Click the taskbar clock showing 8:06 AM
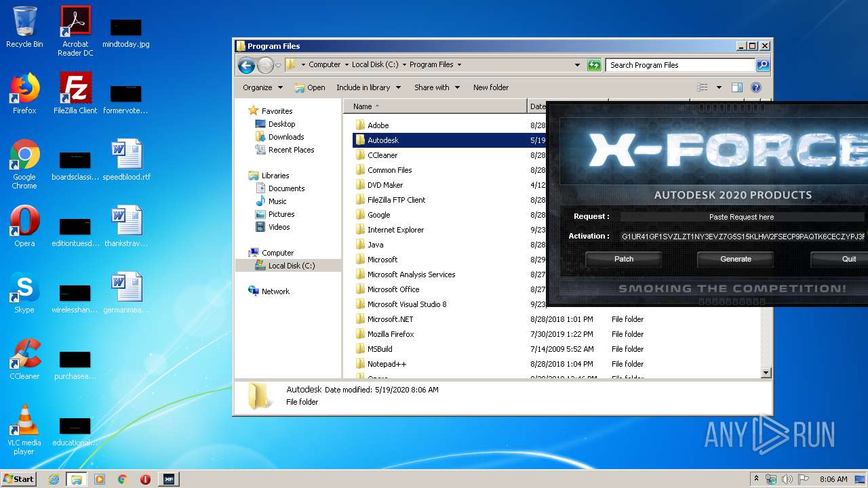The width and height of the screenshot is (868, 488). pos(833,479)
